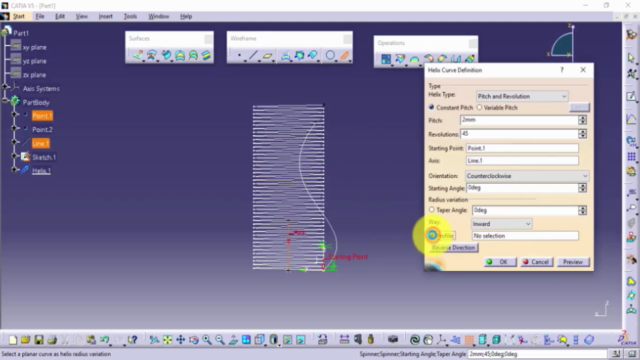Collapse the PartBody tree node
The height and width of the screenshot is (360, 640).
[x=5, y=100]
